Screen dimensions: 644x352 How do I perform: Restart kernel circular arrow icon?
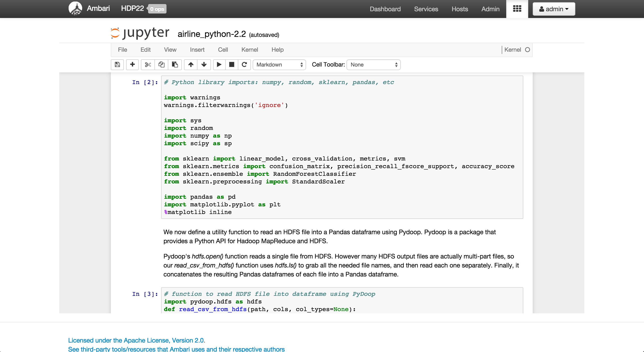click(x=244, y=65)
